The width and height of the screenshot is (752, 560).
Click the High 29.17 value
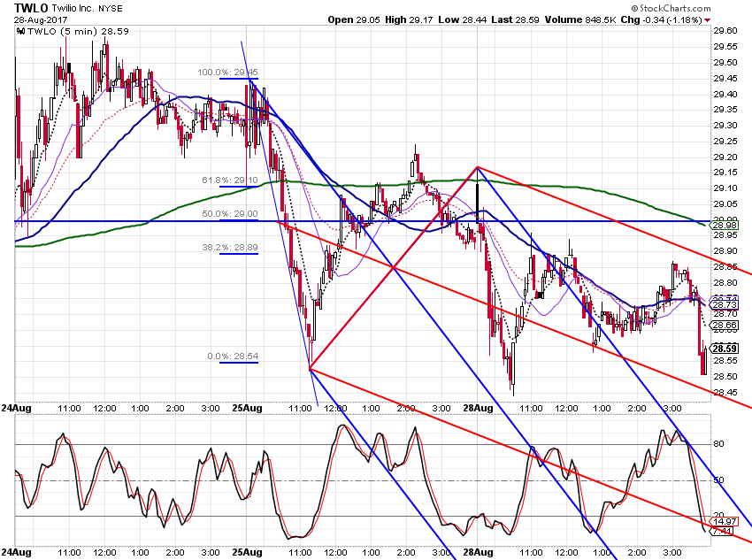(x=409, y=20)
